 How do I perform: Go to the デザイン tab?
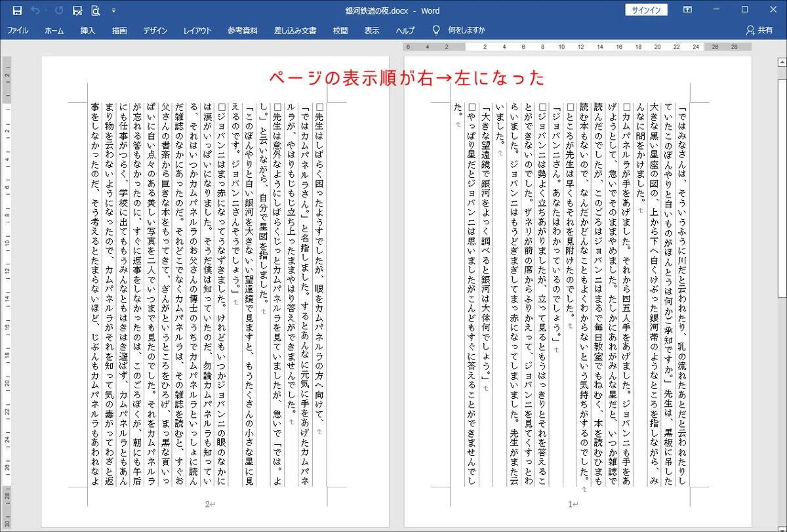click(x=155, y=31)
